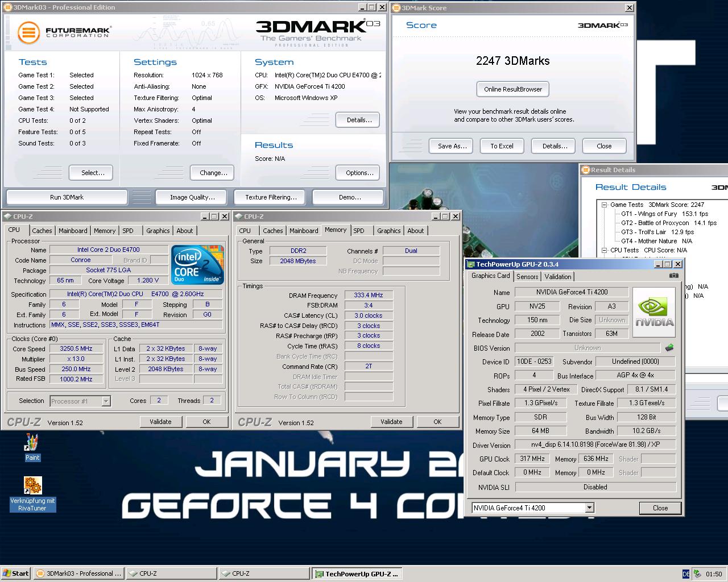The height and width of the screenshot is (582, 728).
Task: Click the GPU-Z Close button
Action: (x=660, y=508)
